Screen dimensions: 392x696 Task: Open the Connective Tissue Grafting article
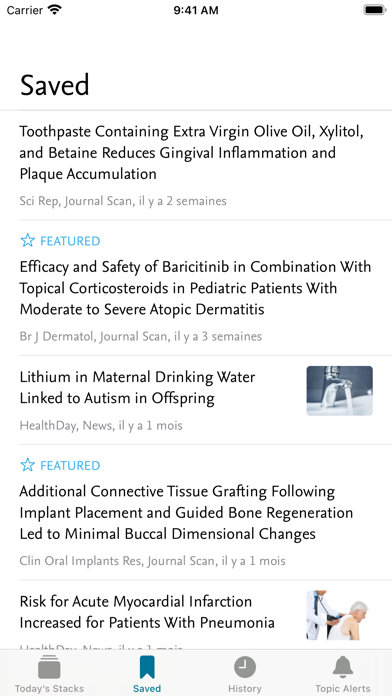(x=196, y=512)
